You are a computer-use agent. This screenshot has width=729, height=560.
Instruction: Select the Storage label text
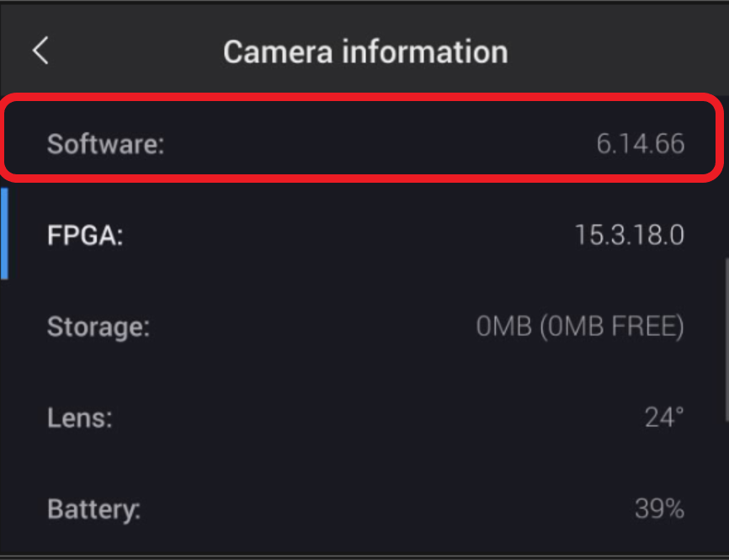click(x=98, y=327)
